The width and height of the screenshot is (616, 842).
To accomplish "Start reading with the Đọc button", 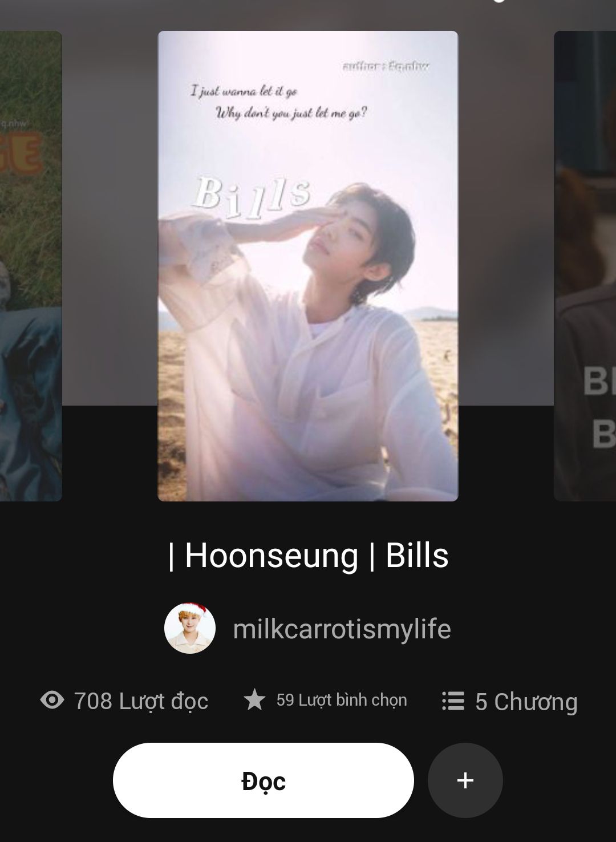I will [263, 780].
